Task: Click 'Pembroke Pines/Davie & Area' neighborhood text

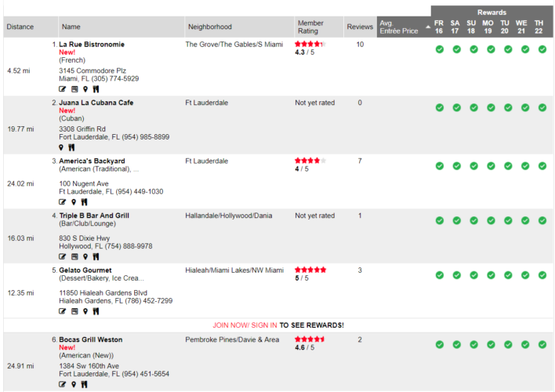Action: pyautogui.click(x=232, y=339)
